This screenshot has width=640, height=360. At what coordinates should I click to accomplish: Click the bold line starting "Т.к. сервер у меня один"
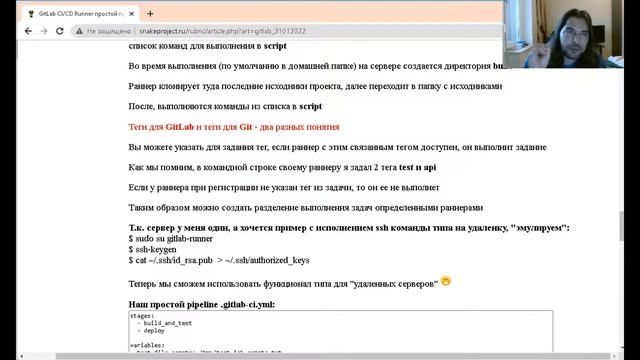pos(349,228)
